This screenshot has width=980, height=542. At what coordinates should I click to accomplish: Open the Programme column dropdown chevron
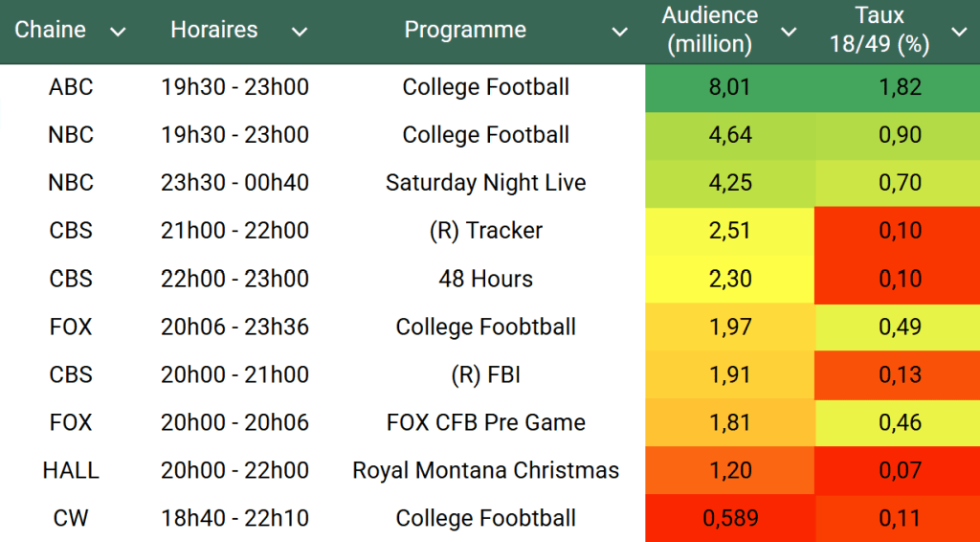click(x=620, y=32)
